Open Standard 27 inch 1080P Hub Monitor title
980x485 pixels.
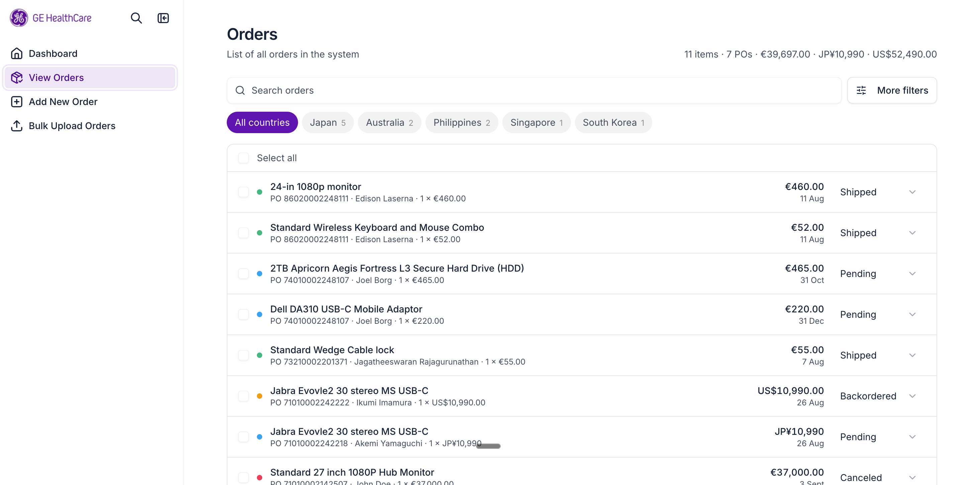[x=352, y=472]
